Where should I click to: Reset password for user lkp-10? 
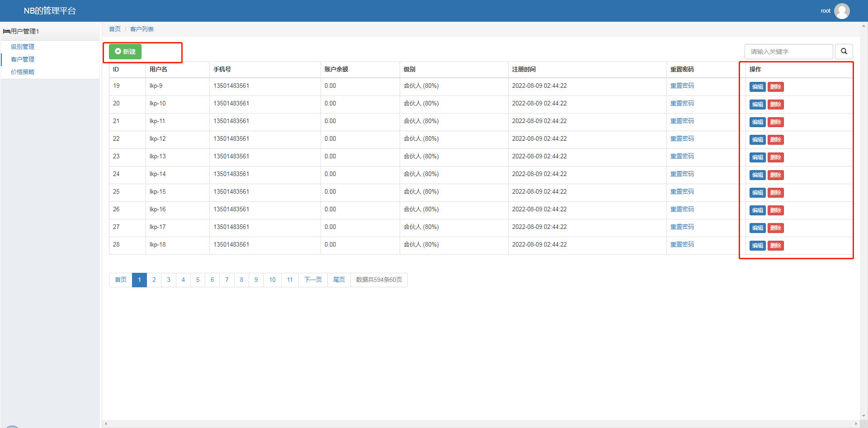coord(682,103)
